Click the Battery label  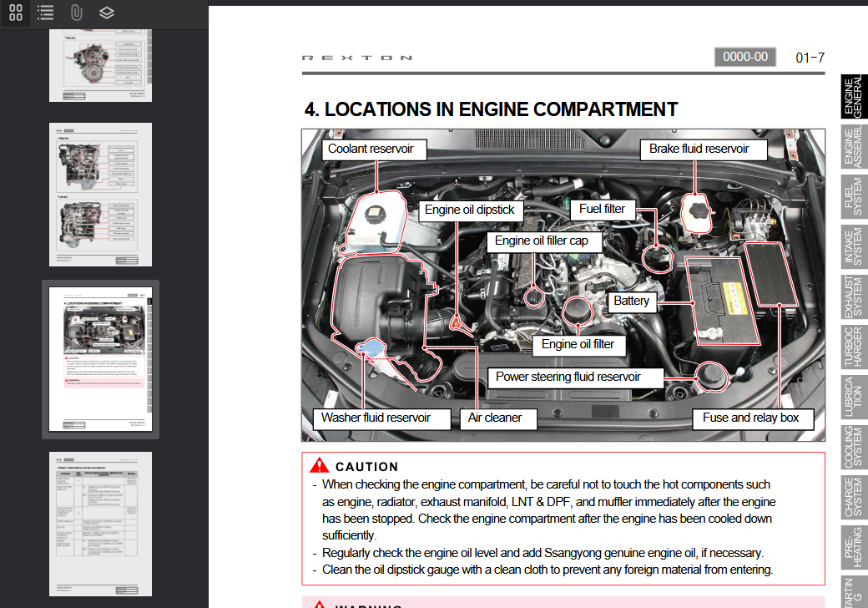pos(632,301)
